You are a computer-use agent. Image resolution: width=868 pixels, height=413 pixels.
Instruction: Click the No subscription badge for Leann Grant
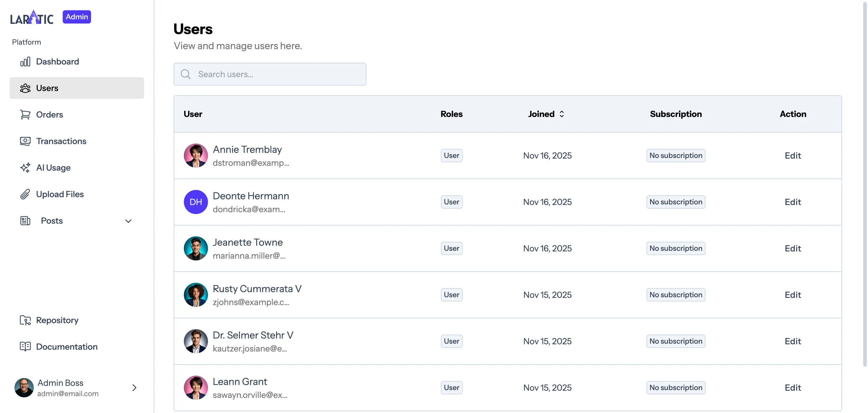pyautogui.click(x=675, y=387)
